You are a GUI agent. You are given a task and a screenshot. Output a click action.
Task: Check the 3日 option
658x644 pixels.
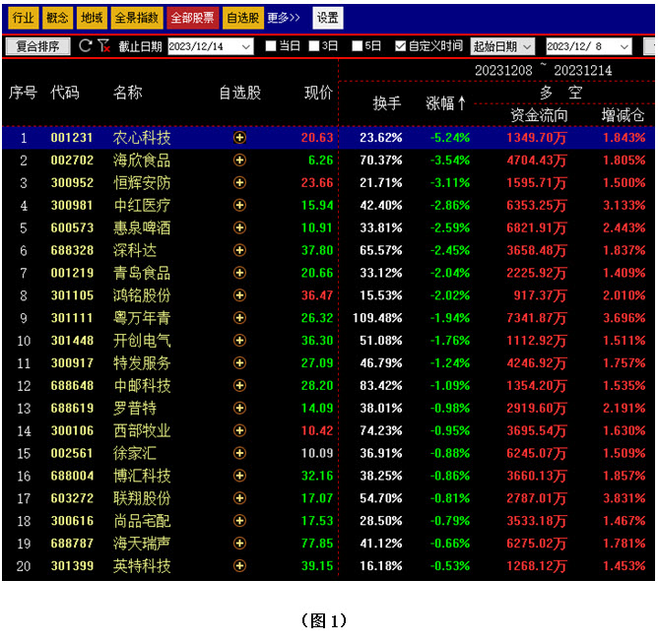pyautogui.click(x=314, y=46)
